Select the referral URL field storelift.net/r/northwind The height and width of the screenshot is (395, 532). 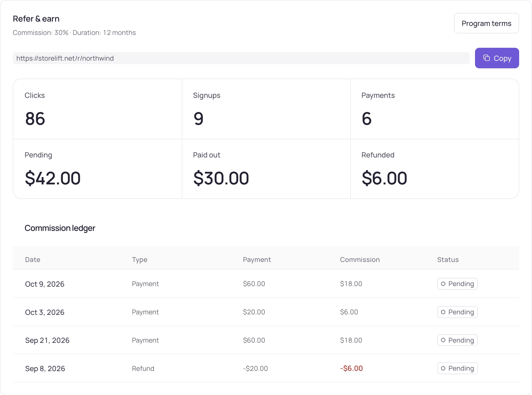241,58
